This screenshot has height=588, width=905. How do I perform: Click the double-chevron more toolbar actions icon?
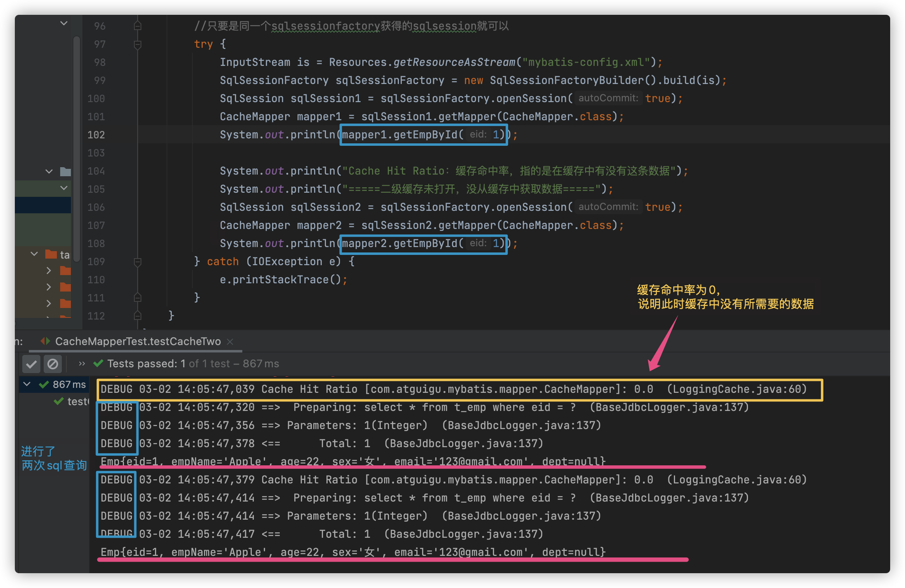pyautogui.click(x=82, y=364)
